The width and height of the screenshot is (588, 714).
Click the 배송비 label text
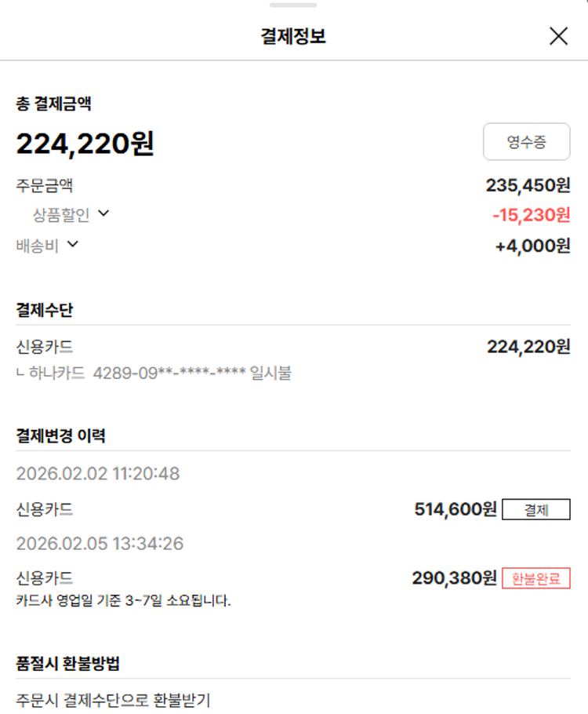click(37, 245)
